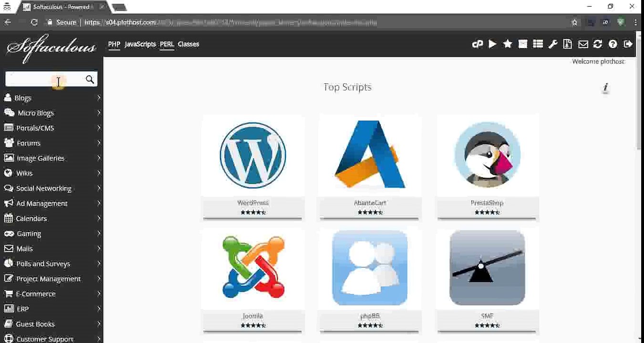Click the search magnifier icon

90,80
